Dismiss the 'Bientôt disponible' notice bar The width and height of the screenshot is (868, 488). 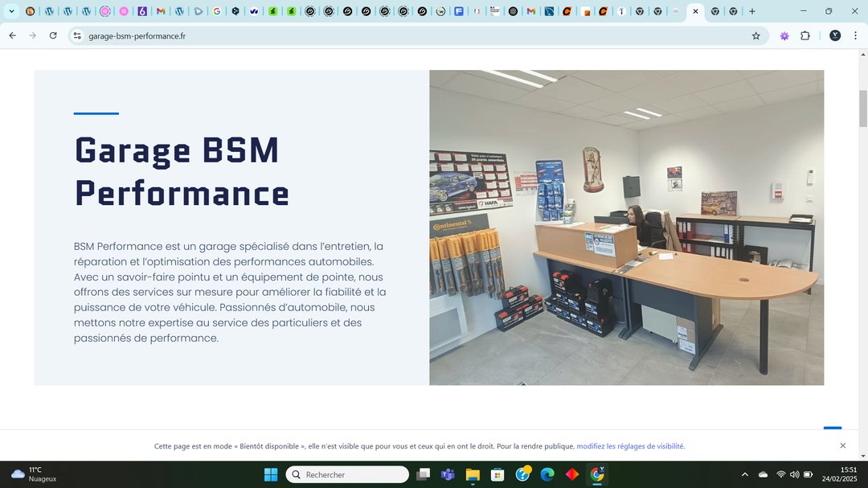(x=842, y=445)
